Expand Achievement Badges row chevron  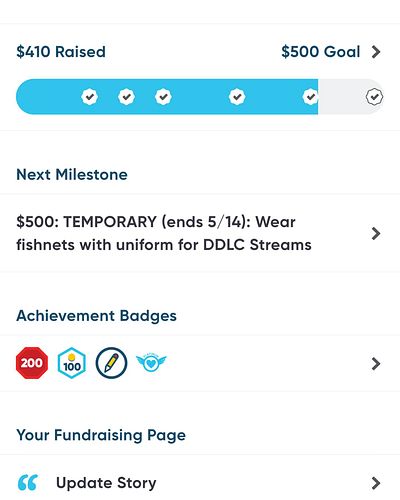(376, 364)
